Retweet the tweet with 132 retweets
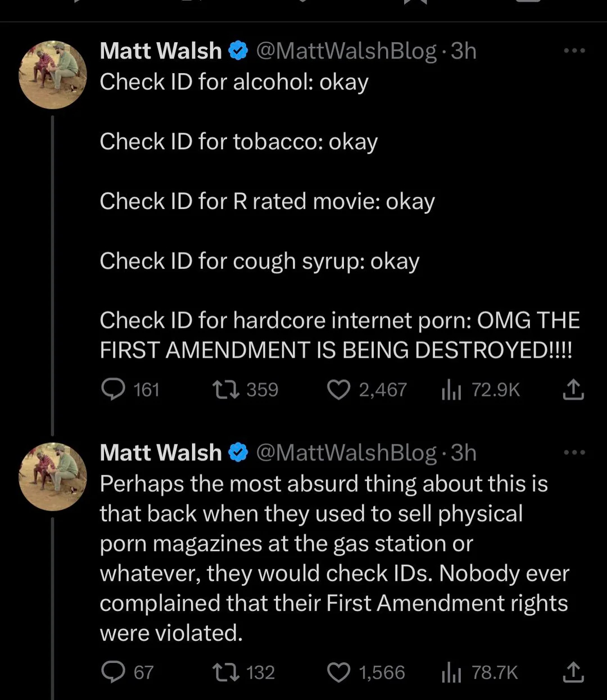Image resolution: width=607 pixels, height=700 pixels. click(227, 672)
